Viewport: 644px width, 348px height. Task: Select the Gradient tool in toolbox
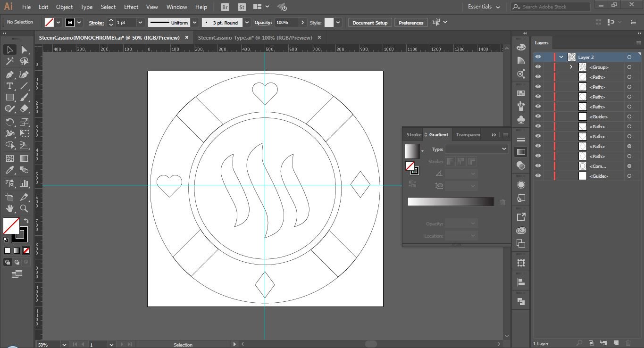pos(24,158)
